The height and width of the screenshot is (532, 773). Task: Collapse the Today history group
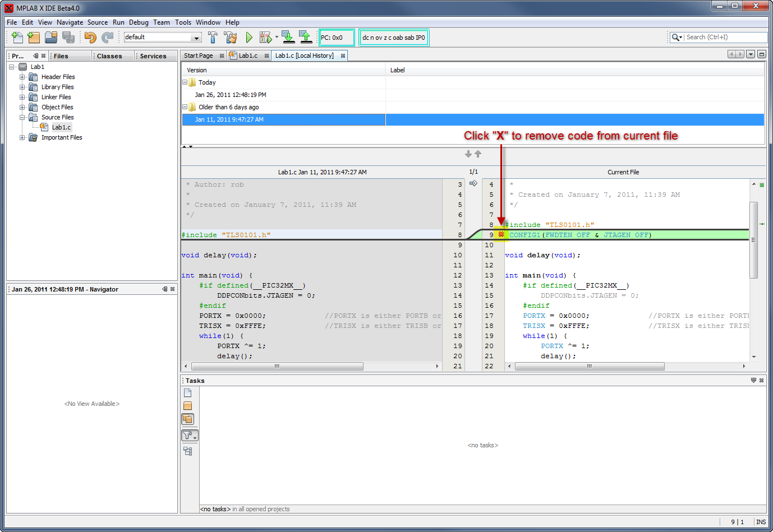point(185,82)
